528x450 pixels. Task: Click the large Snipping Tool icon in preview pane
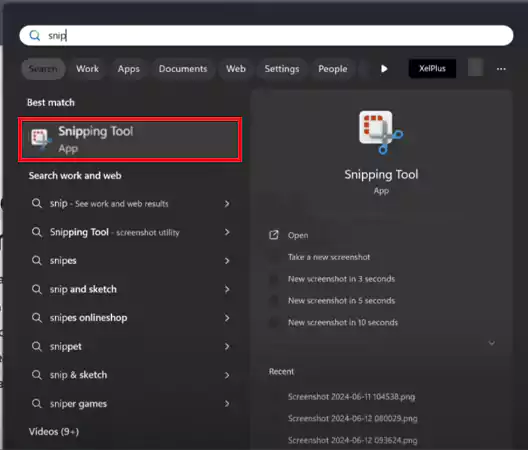381,132
